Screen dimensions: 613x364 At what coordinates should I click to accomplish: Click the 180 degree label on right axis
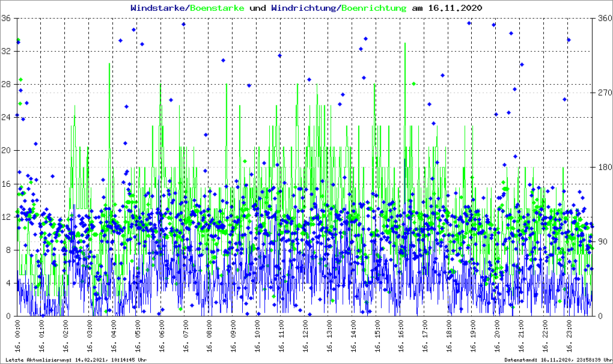click(603, 167)
